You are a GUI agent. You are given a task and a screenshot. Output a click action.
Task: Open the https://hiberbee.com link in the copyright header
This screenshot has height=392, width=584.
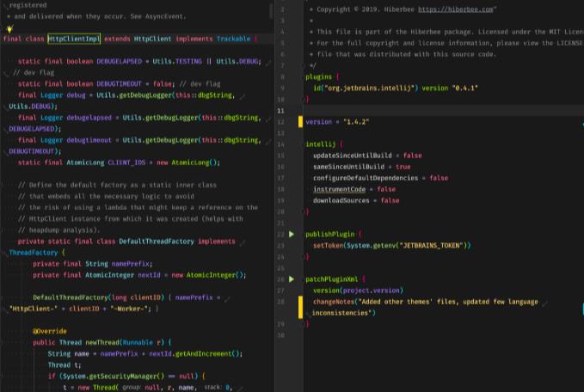click(x=456, y=9)
